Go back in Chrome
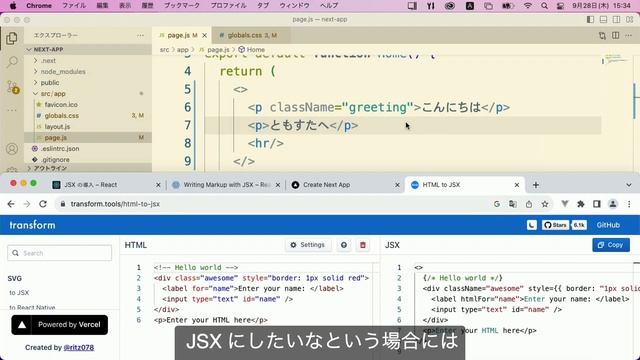The height and width of the screenshot is (360, 640). click(11, 204)
